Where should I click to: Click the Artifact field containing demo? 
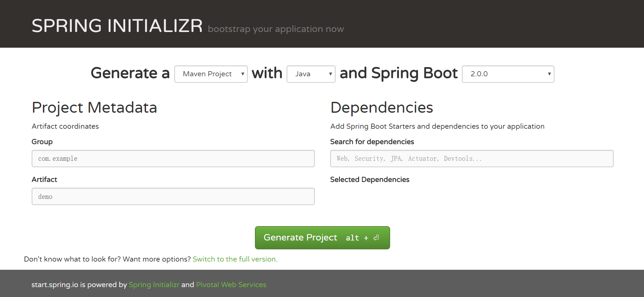coord(173,197)
